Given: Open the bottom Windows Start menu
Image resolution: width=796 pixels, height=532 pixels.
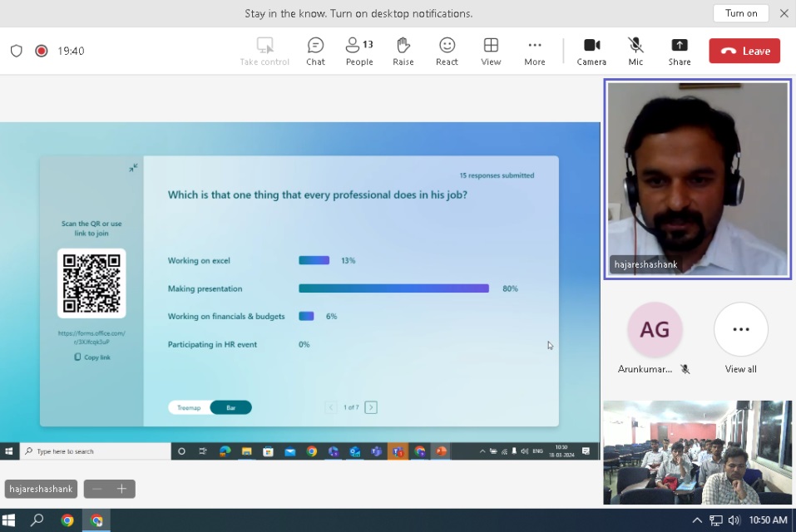Looking at the screenshot, I should pos(8,520).
